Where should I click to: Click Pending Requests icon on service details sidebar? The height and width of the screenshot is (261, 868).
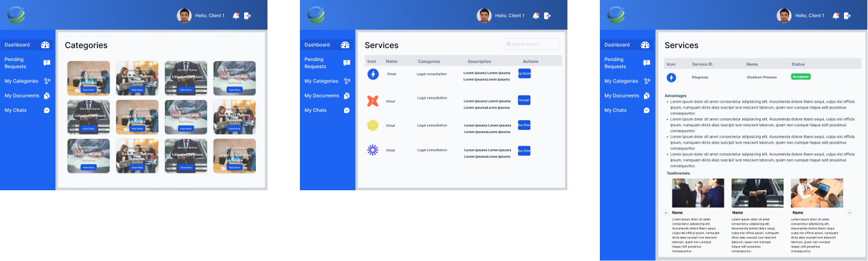647,63
